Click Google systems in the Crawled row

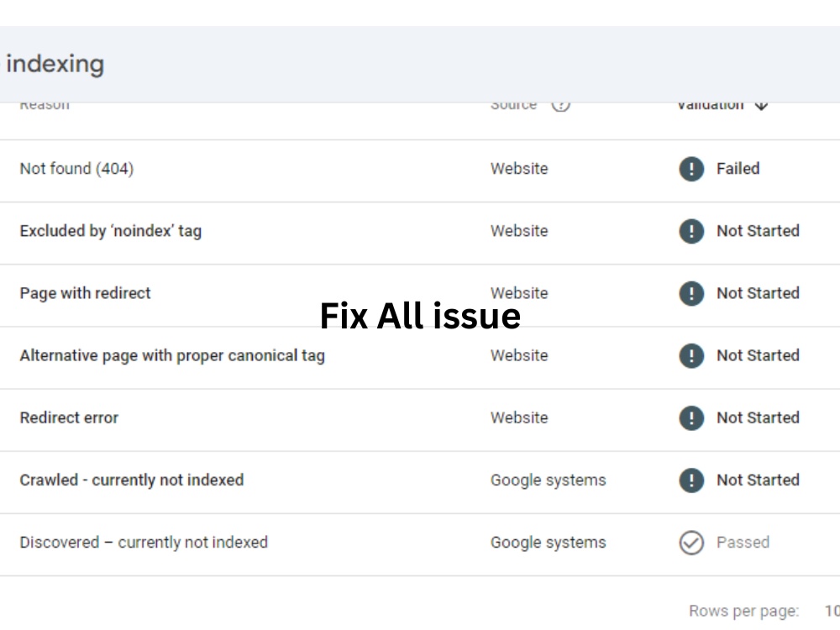pos(548,480)
